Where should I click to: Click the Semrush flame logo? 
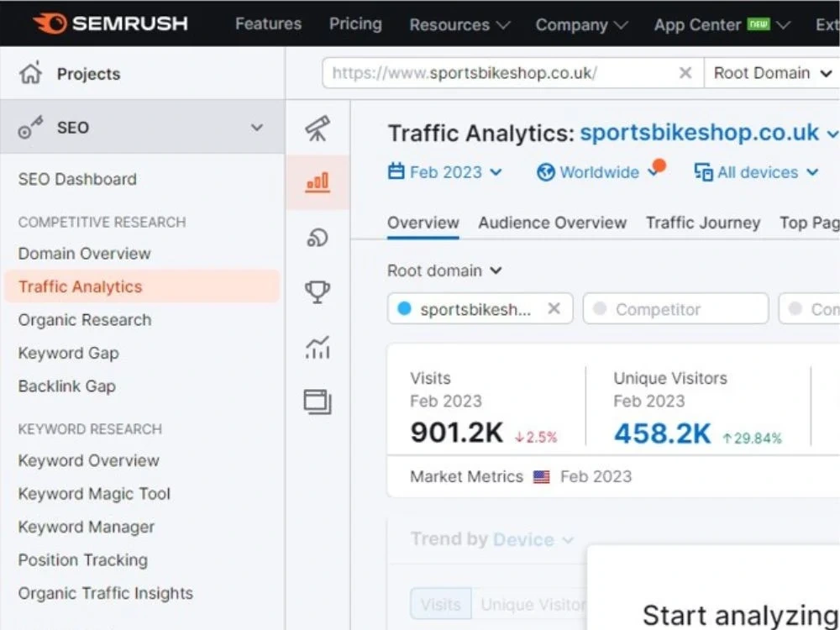(50, 24)
